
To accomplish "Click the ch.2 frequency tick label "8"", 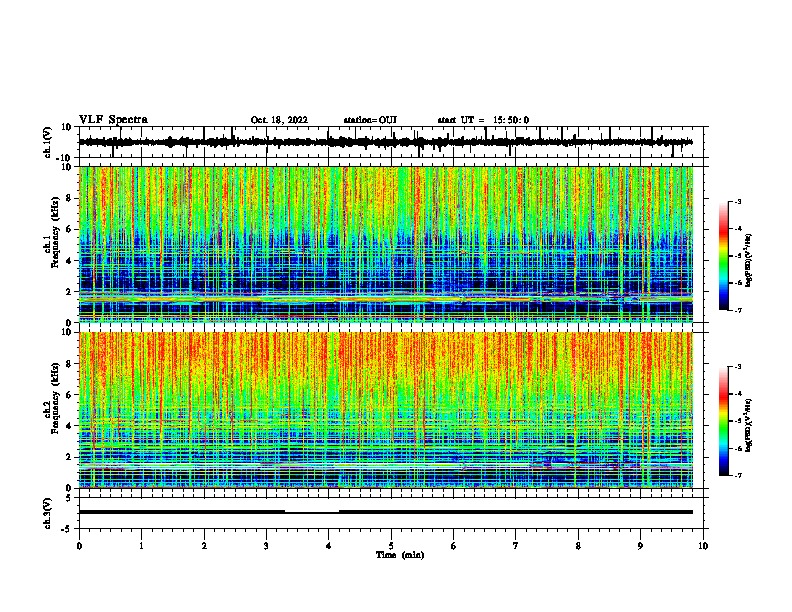I will 70,364.
